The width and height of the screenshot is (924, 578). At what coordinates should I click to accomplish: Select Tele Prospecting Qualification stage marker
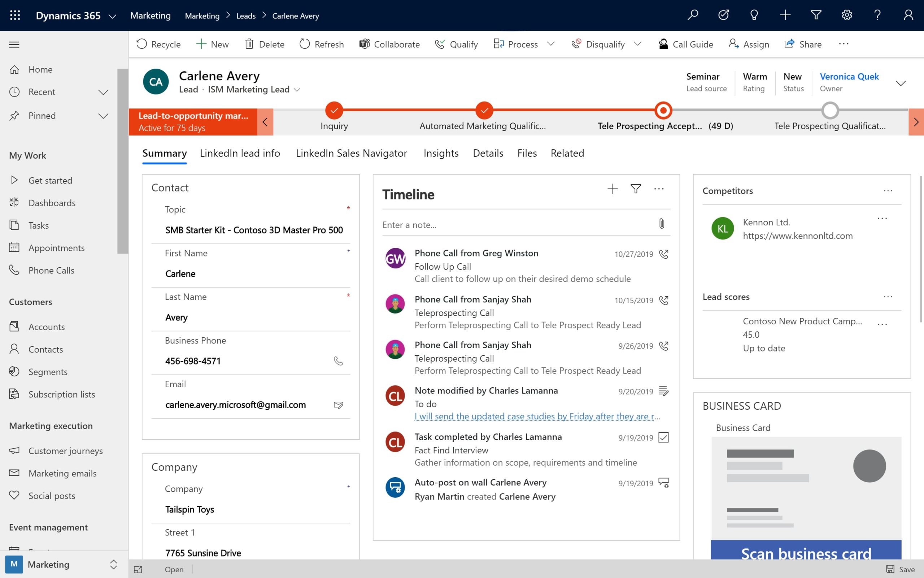tap(830, 111)
